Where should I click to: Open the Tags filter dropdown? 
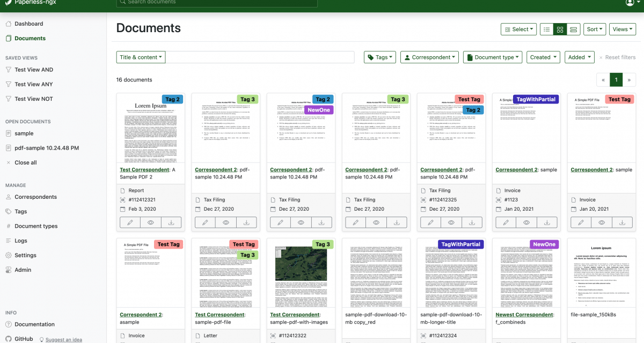[379, 57]
